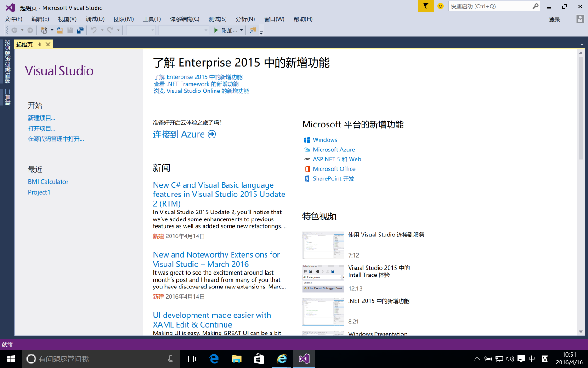Image resolution: width=588 pixels, height=368 pixels.
Task: Open the document tab list dropdown arrow
Action: (x=582, y=45)
